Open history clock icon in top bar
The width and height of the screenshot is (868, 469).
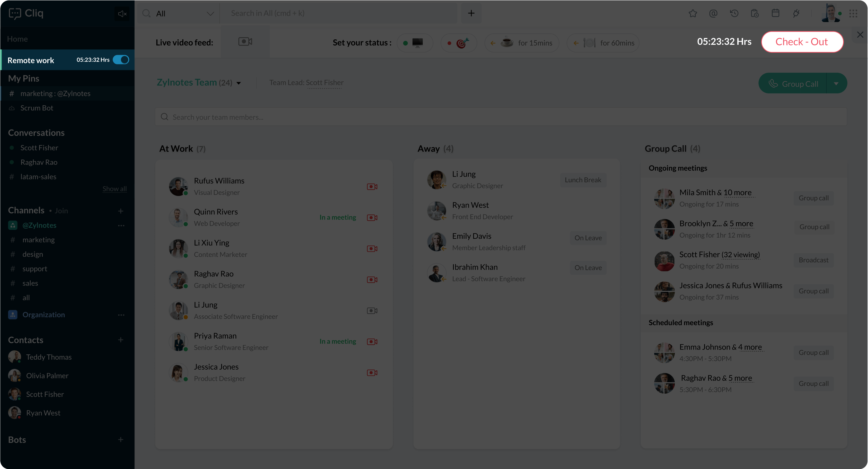coord(734,13)
